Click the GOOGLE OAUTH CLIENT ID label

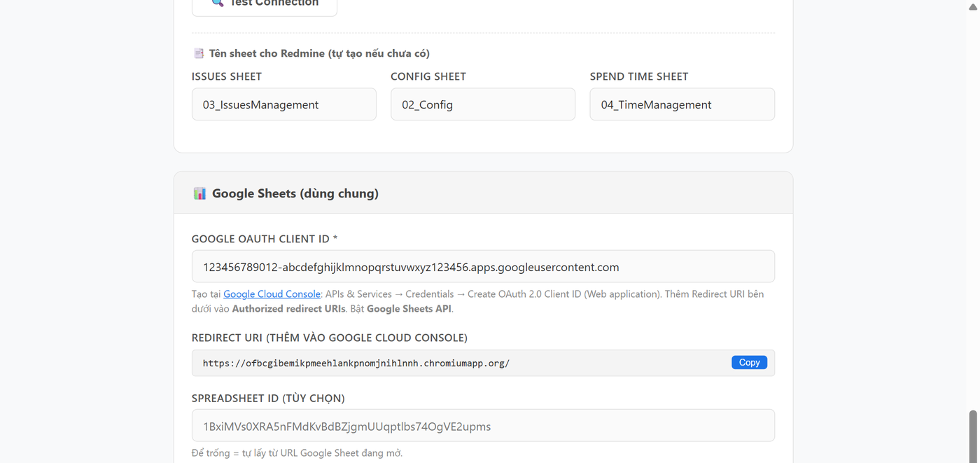[x=265, y=239]
